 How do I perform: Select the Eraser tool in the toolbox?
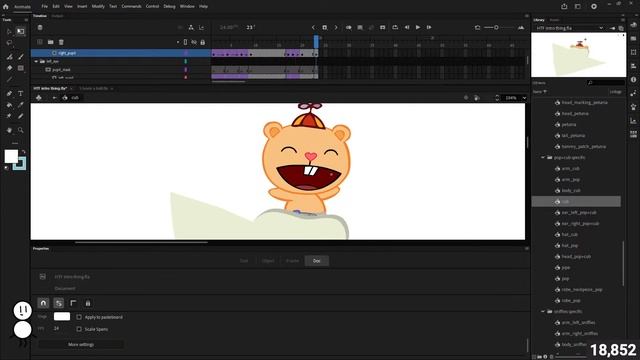coord(9,68)
